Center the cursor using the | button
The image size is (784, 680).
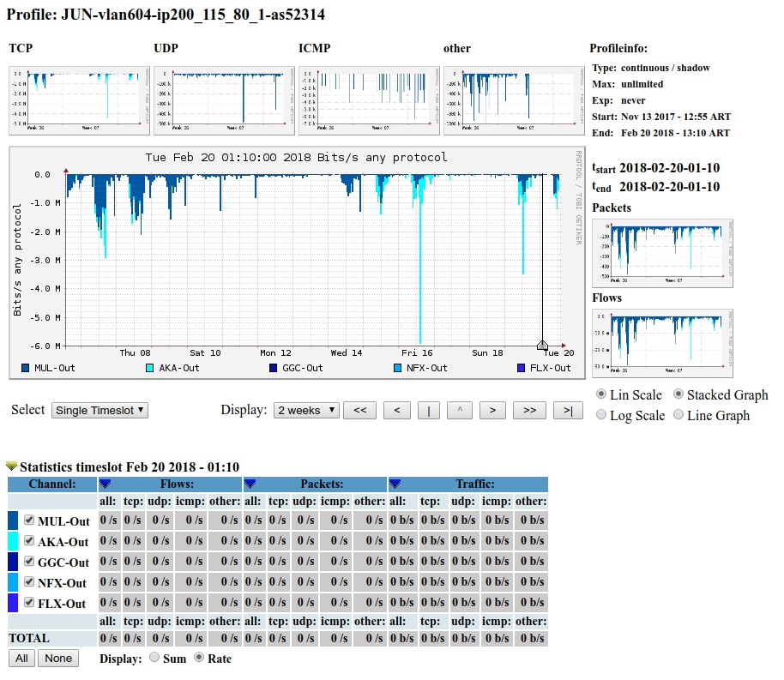click(428, 411)
